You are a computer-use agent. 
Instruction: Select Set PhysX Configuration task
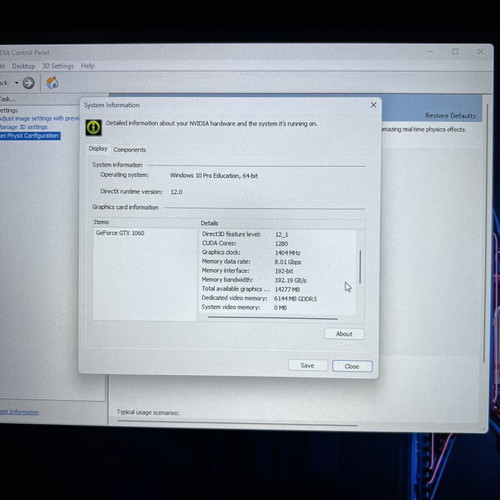click(x=30, y=136)
